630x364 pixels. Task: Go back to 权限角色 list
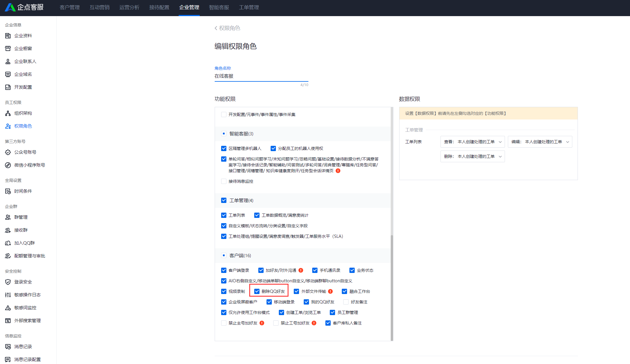(x=227, y=28)
